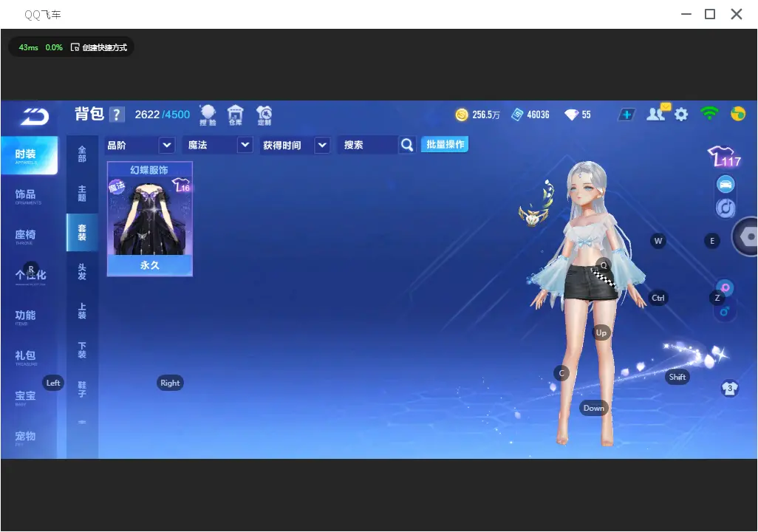Viewport: 758px width, 532px height.
Task: Click the round music note icon
Action: point(725,208)
